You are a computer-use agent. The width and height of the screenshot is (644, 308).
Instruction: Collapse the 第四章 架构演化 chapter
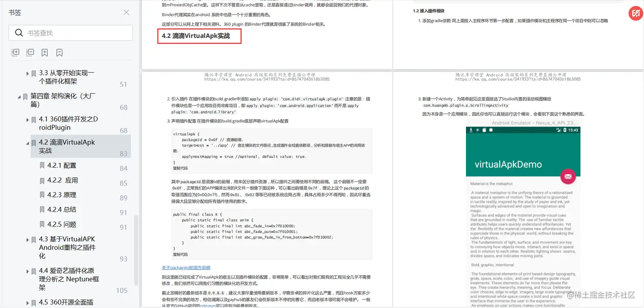click(x=19, y=97)
